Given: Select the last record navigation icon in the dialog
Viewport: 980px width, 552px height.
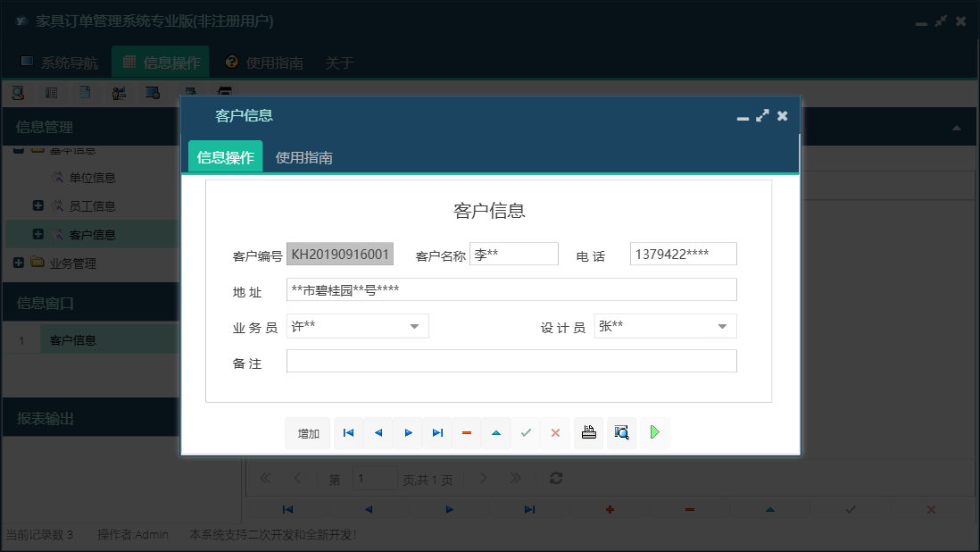Looking at the screenshot, I should click(x=436, y=432).
